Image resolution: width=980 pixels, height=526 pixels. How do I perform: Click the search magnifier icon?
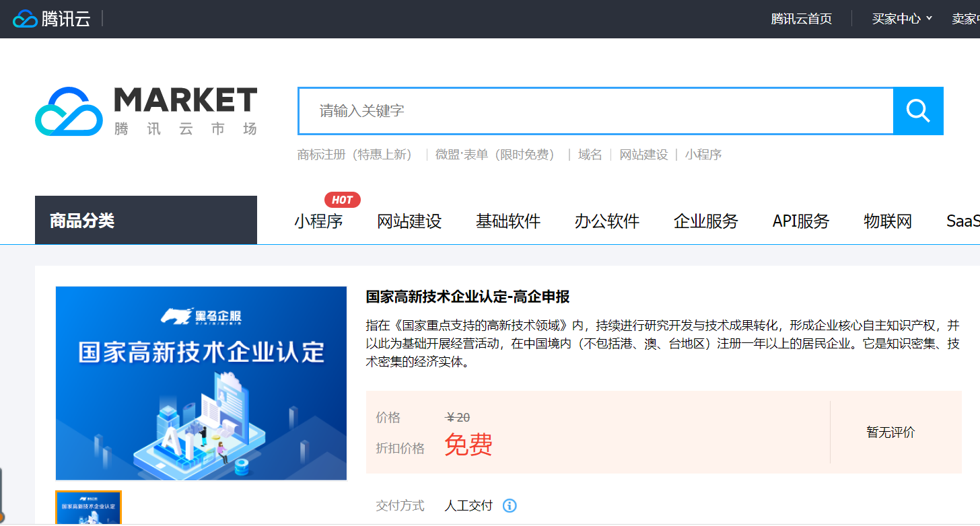pos(917,110)
